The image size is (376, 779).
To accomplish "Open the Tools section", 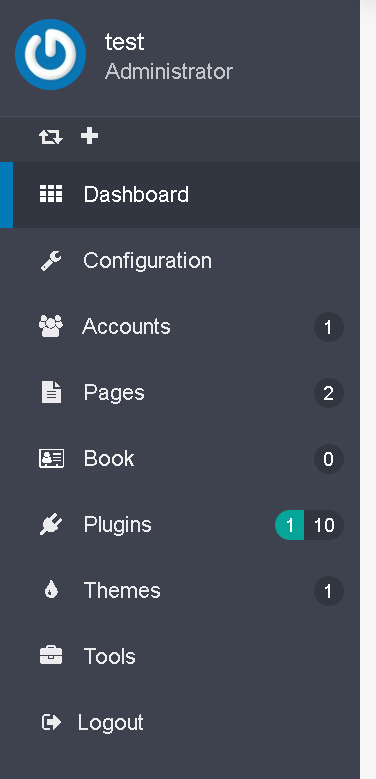I will coord(180,656).
